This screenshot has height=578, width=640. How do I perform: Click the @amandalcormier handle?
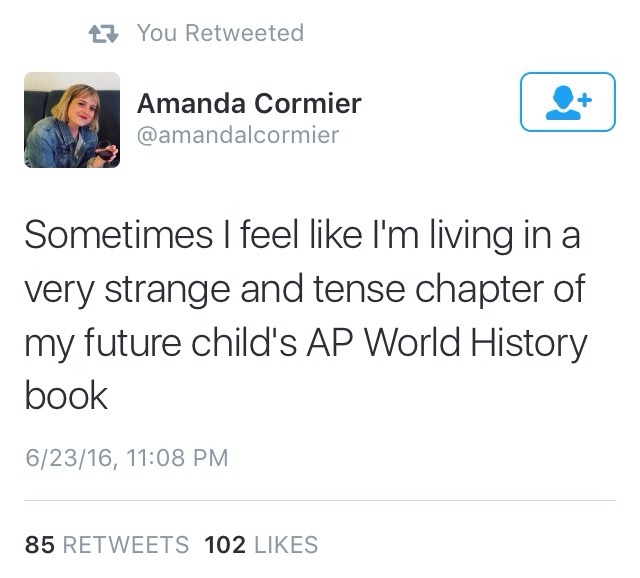pos(237,134)
